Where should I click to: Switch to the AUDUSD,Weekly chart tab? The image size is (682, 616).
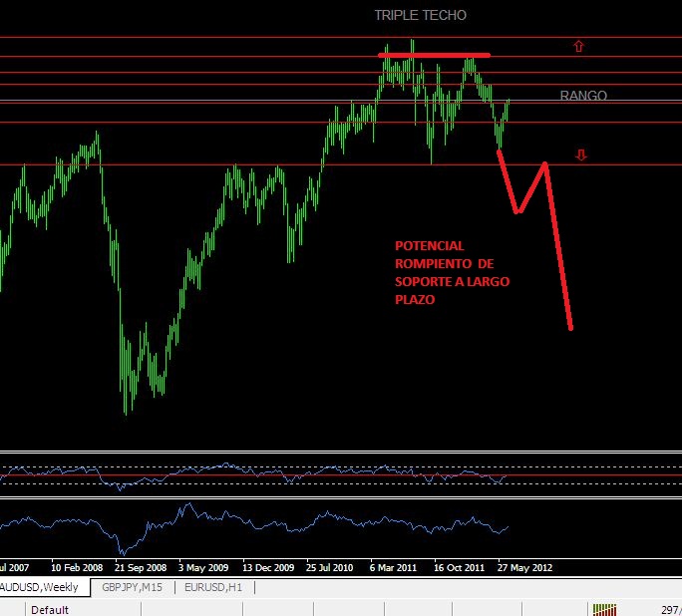tap(42, 587)
